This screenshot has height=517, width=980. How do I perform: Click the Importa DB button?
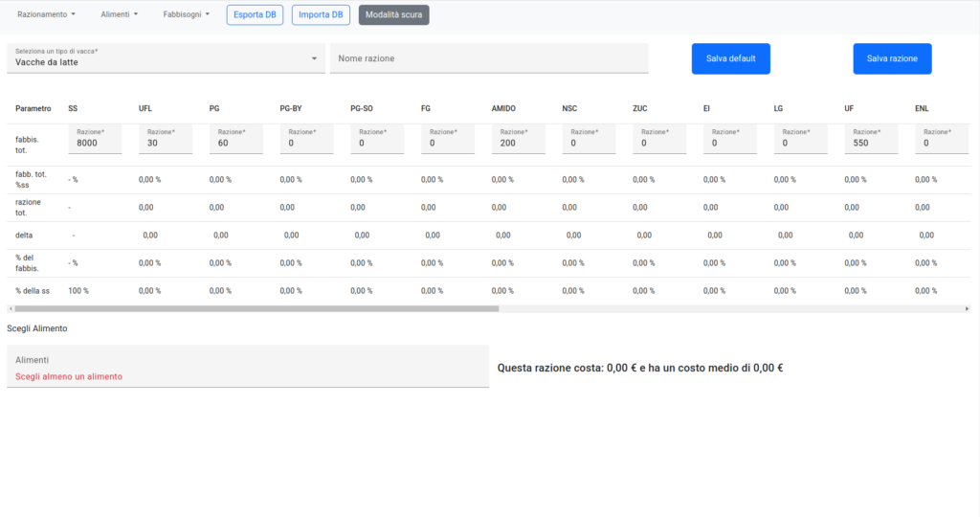point(321,14)
